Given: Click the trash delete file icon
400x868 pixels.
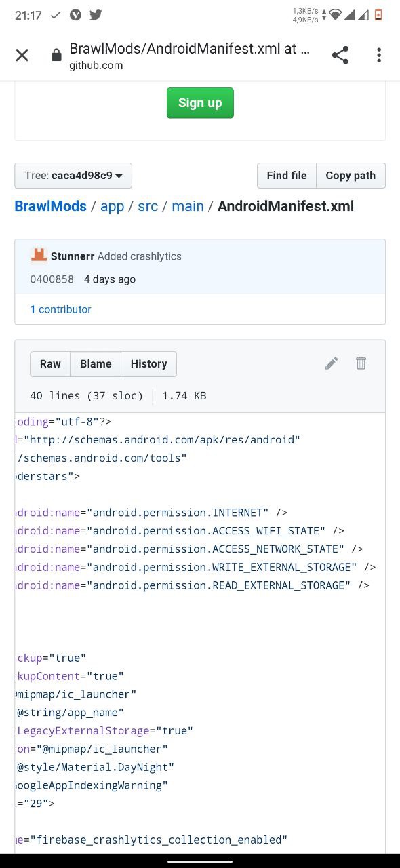Looking at the screenshot, I should tap(361, 363).
